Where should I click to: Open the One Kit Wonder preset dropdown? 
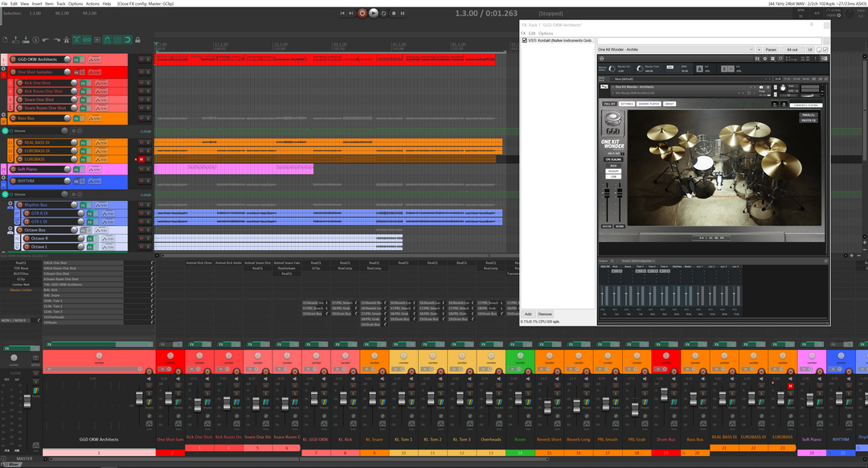pyautogui.click(x=751, y=49)
